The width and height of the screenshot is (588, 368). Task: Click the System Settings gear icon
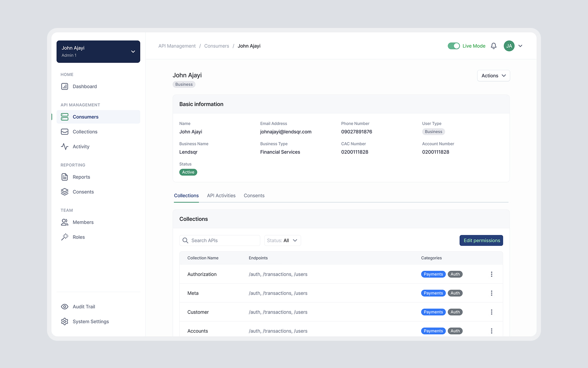[x=64, y=321]
